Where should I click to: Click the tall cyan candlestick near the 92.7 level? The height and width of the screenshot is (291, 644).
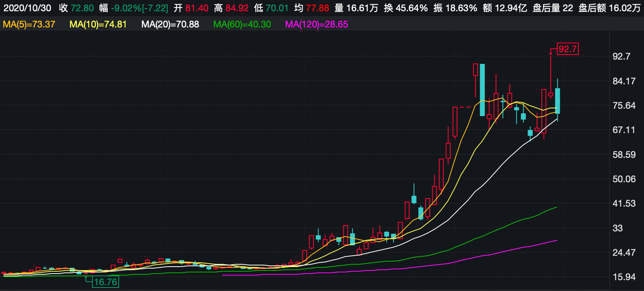482,90
